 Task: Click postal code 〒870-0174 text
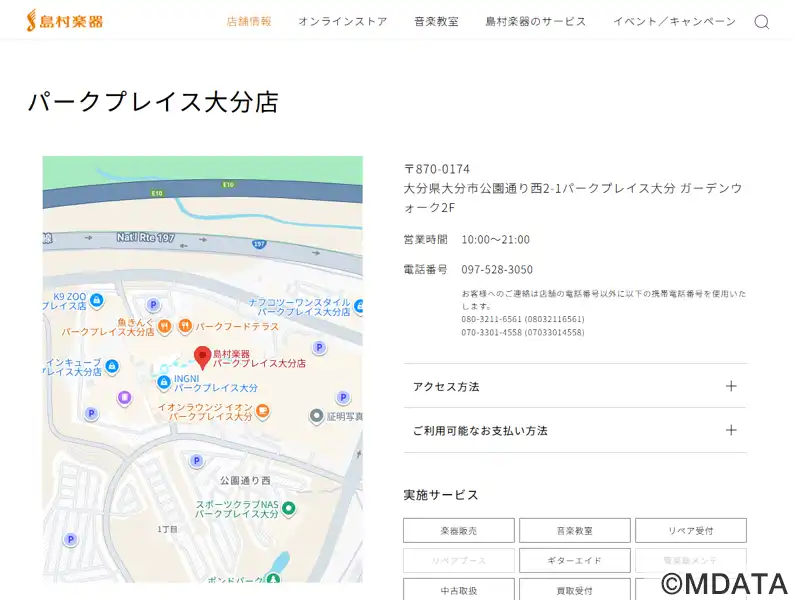click(437, 169)
